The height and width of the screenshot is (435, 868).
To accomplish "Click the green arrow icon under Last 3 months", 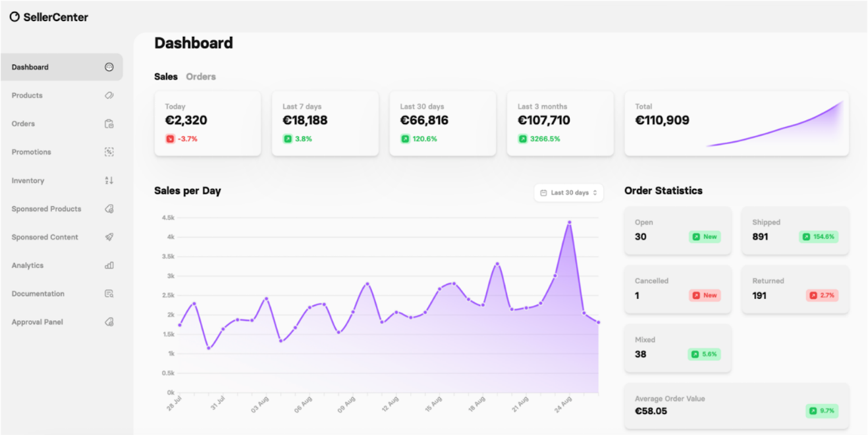I will [522, 139].
